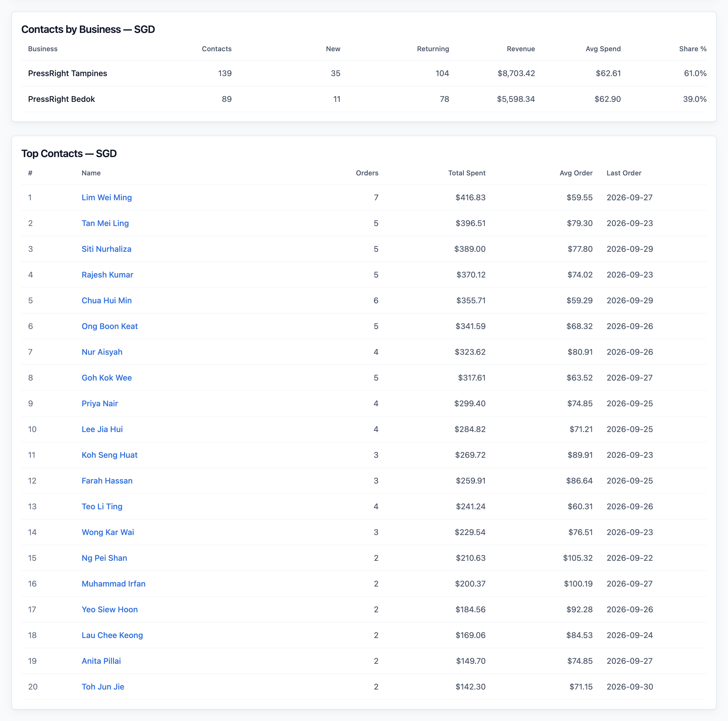Open Lee Jia Hui contact link
Screen dimensions: 728x721
point(102,429)
